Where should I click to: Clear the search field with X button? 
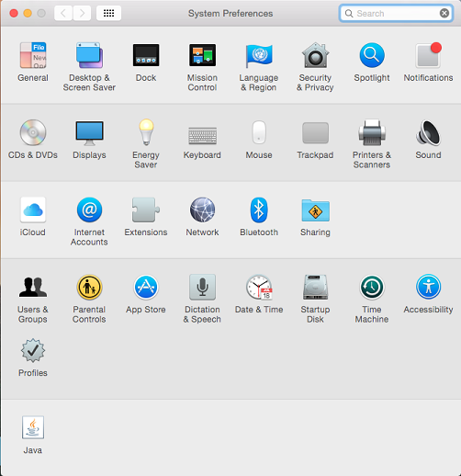click(x=444, y=13)
